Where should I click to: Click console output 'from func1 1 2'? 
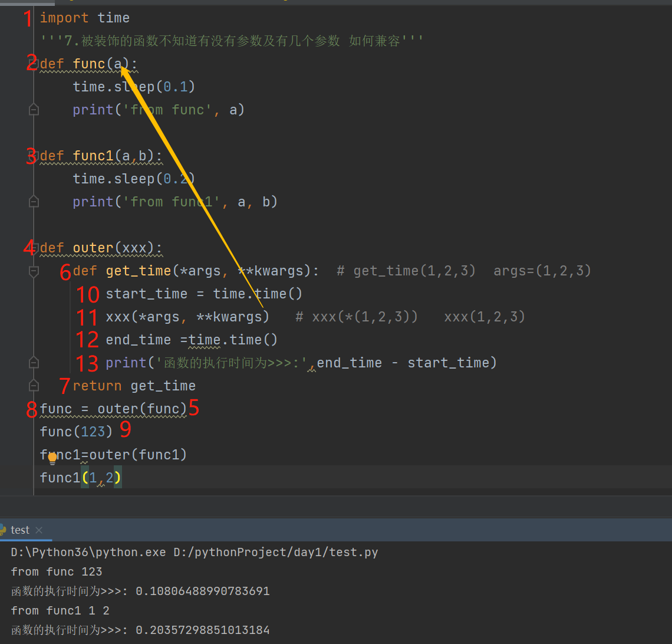point(60,610)
